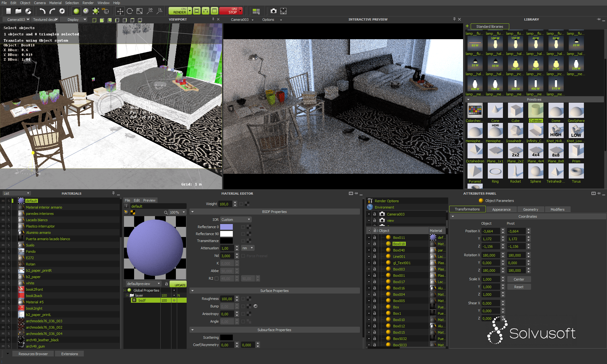The image size is (607, 364).
Task: Switch to the Modifiers tab
Action: click(557, 209)
